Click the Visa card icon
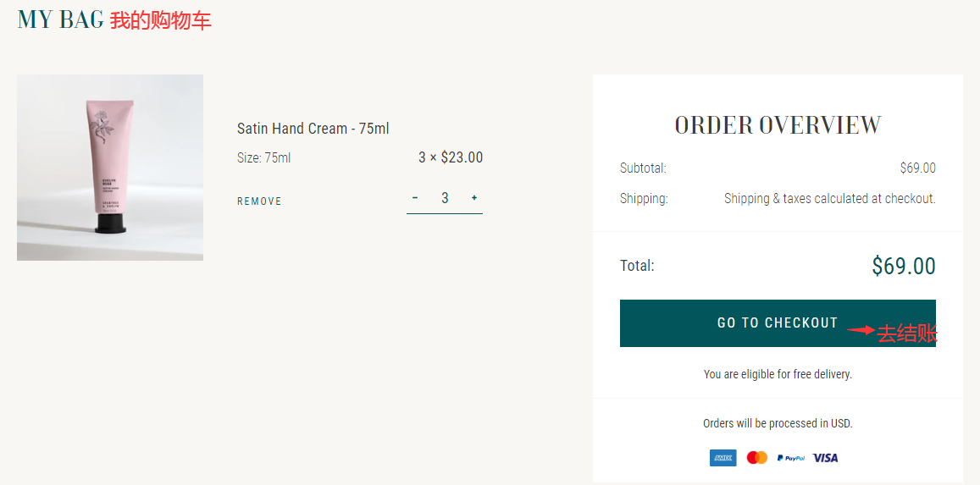Screen dimensions: 980x485 [825, 458]
